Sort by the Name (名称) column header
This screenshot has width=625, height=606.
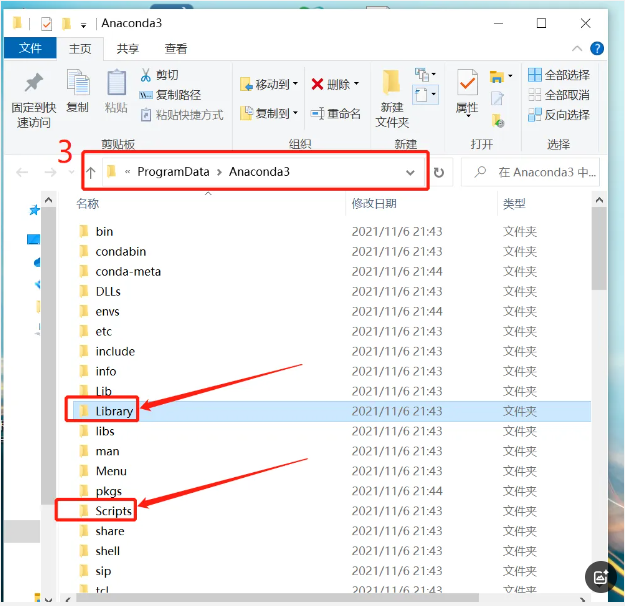[x=88, y=204]
